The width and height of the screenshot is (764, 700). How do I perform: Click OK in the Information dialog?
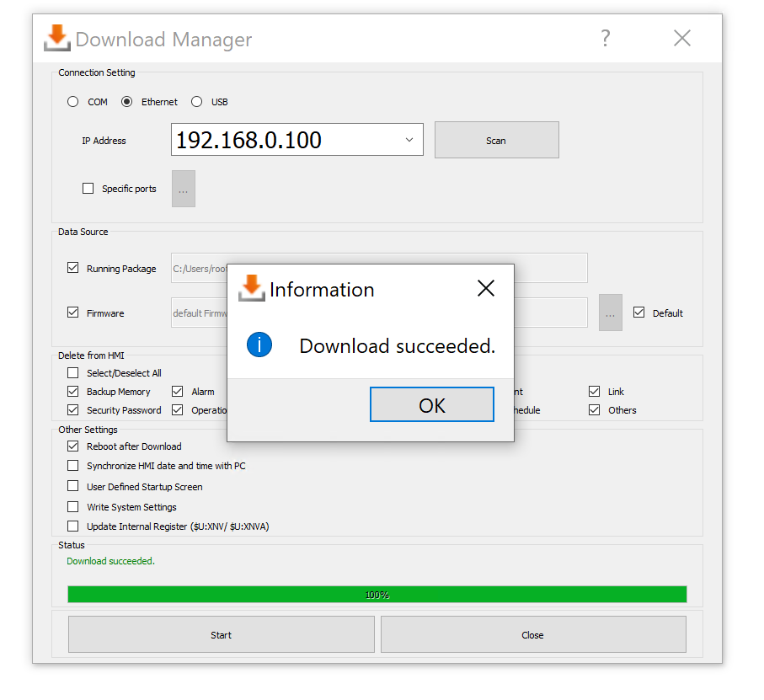coord(431,405)
